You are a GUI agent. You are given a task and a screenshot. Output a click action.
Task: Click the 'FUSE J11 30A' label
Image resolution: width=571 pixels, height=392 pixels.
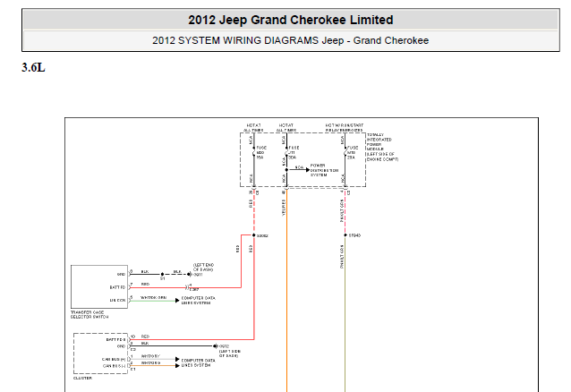click(294, 152)
